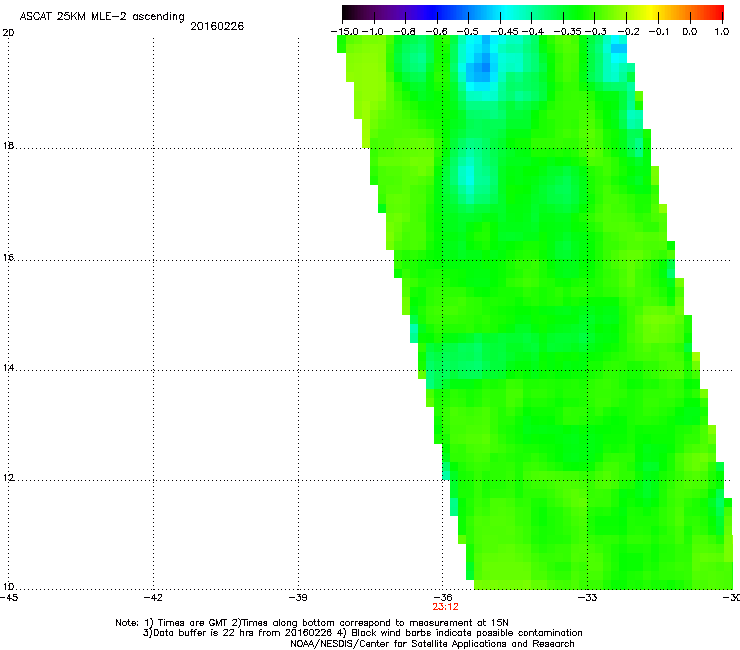The width and height of the screenshot is (740, 650).
Task: Click the 16 latitude axis label
Action: [x=8, y=257]
